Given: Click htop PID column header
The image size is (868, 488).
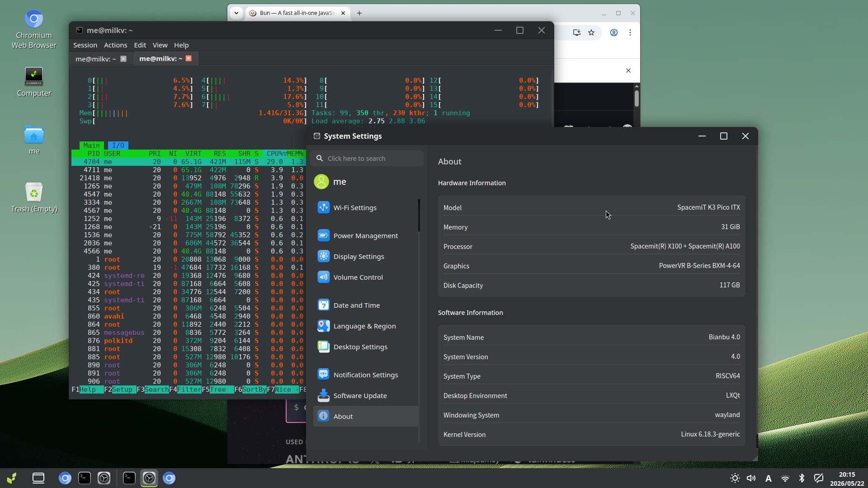Looking at the screenshot, I should pos(94,154).
